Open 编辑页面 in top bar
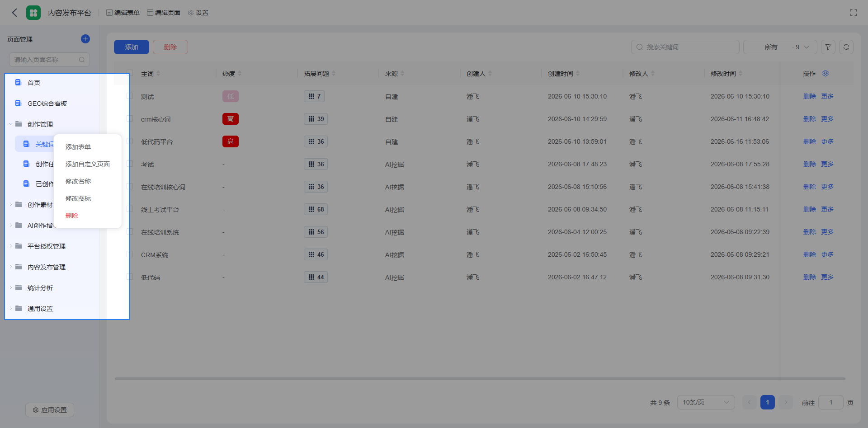 (x=164, y=13)
